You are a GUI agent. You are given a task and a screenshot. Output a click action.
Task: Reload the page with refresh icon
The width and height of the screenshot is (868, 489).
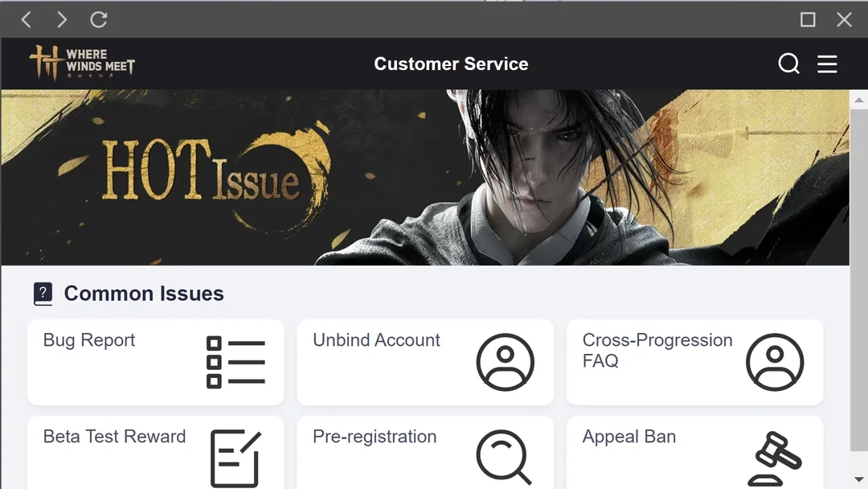point(99,20)
